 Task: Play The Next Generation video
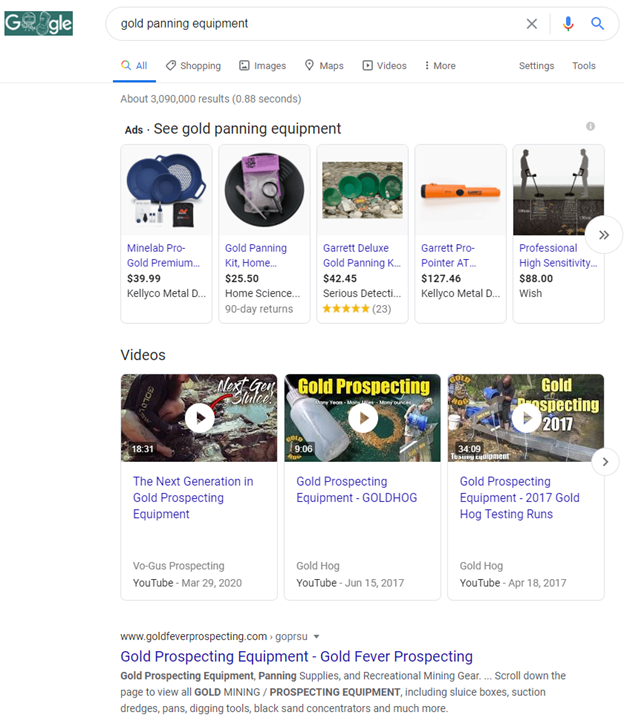199,418
